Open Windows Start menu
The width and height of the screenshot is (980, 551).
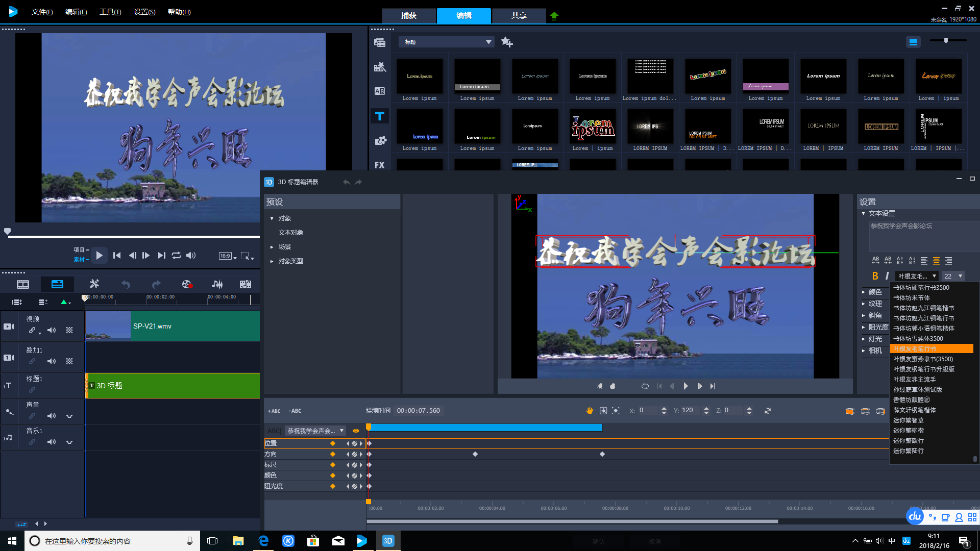click(12, 541)
